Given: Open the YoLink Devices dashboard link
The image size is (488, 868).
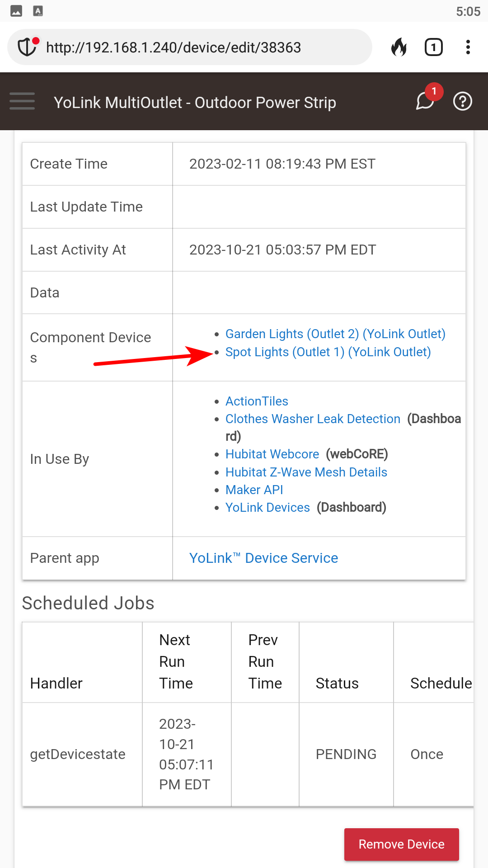Looking at the screenshot, I should click(x=267, y=508).
